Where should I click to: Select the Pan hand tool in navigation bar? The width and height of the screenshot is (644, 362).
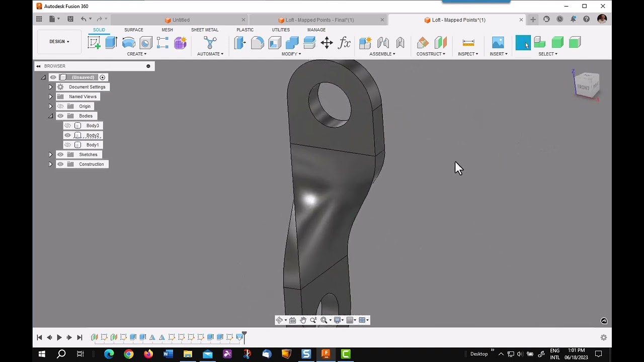(x=303, y=320)
